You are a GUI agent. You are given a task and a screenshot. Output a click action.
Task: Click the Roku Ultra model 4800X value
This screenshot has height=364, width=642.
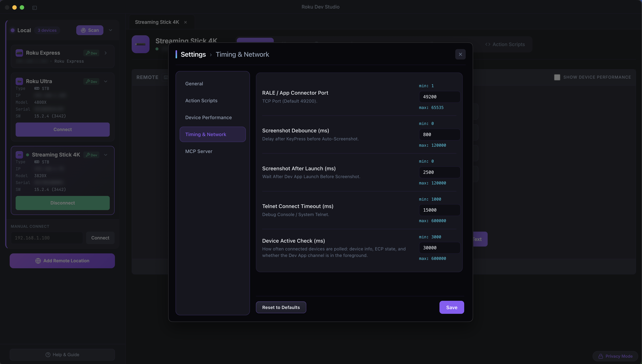point(40,102)
